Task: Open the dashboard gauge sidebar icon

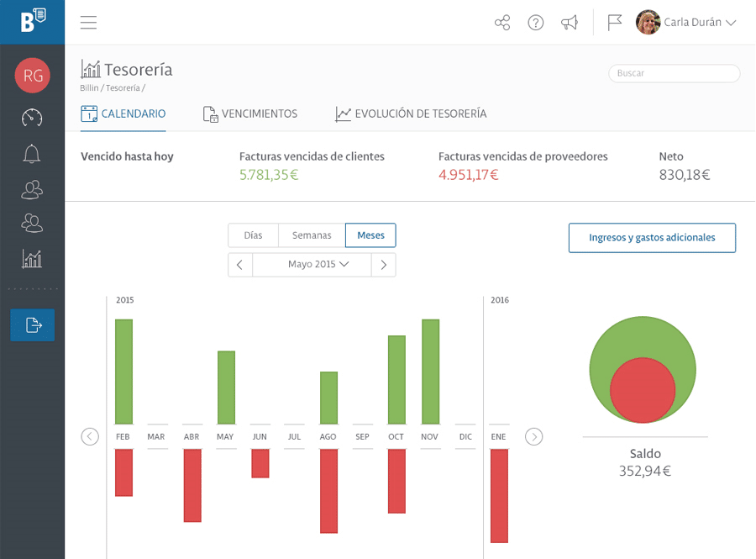Action: click(x=32, y=117)
